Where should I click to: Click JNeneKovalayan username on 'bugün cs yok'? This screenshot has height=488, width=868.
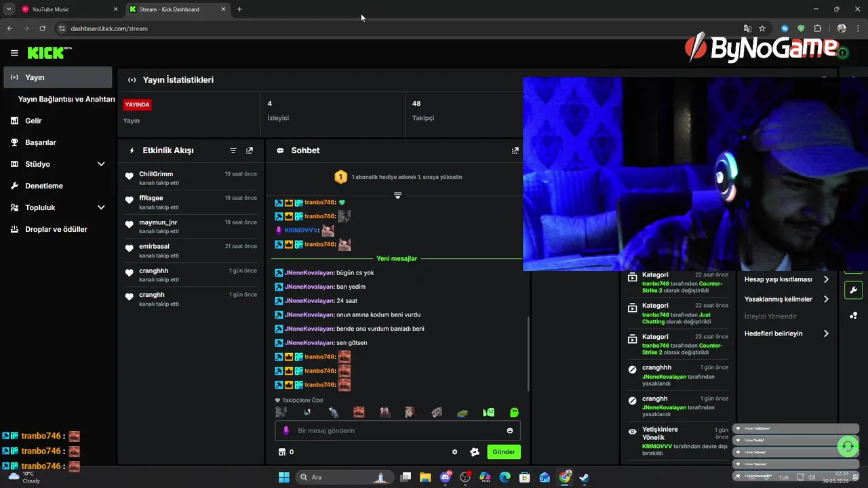309,272
